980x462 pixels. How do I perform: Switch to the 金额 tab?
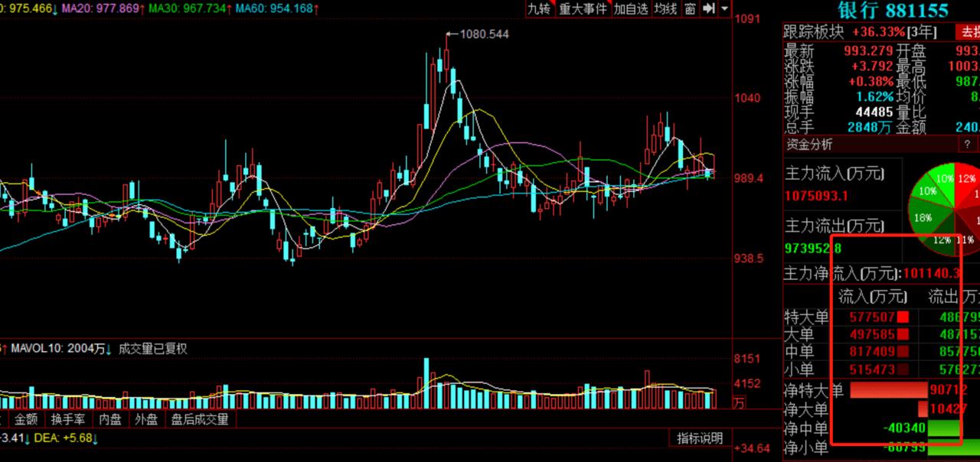point(25,419)
